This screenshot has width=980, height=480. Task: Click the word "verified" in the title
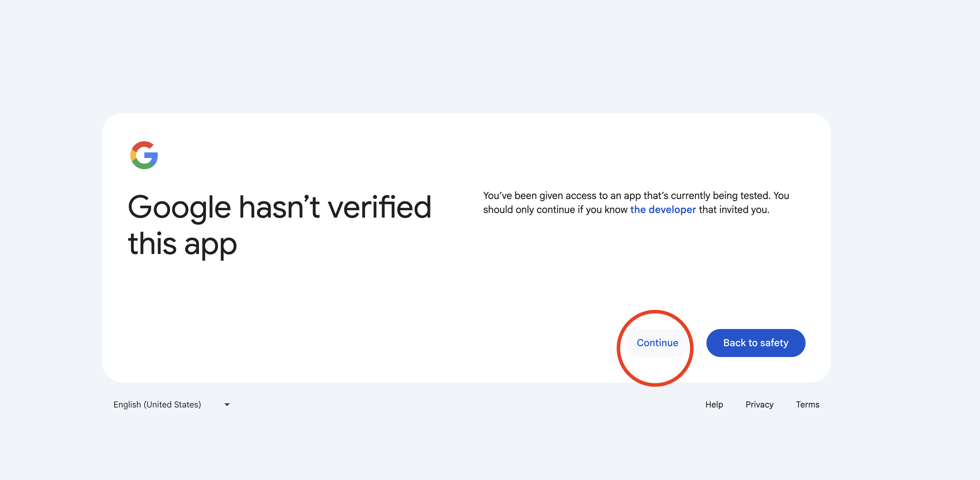pyautogui.click(x=379, y=207)
